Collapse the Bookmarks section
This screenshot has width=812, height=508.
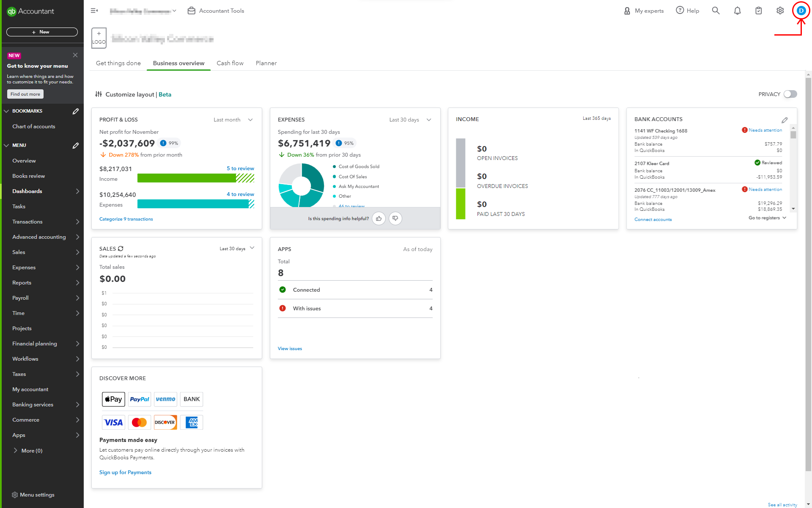(6, 111)
